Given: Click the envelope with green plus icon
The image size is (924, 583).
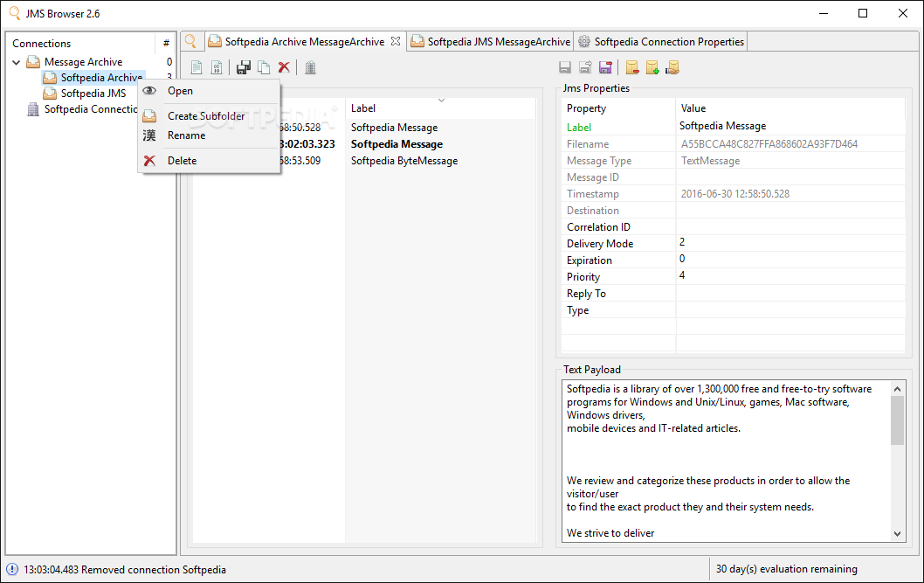Looking at the screenshot, I should (x=652, y=68).
